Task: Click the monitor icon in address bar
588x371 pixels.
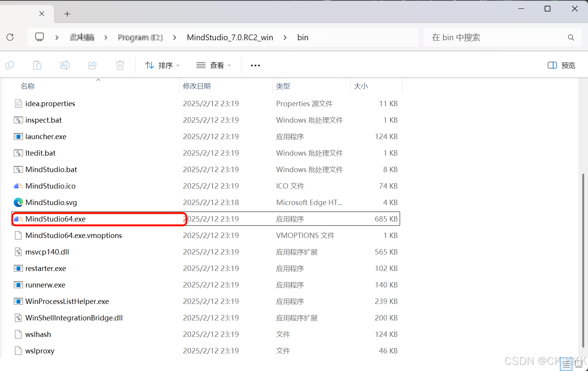Action: coord(40,37)
